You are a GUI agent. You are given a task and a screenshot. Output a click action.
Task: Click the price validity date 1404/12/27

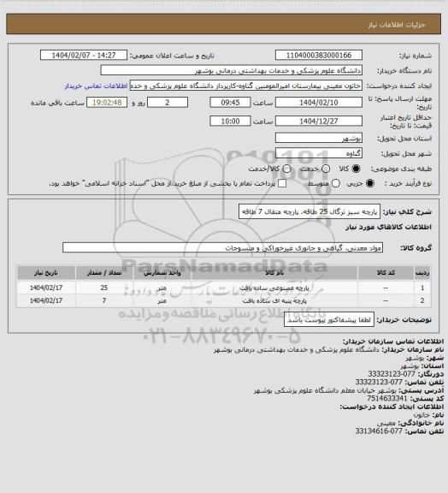(319, 121)
